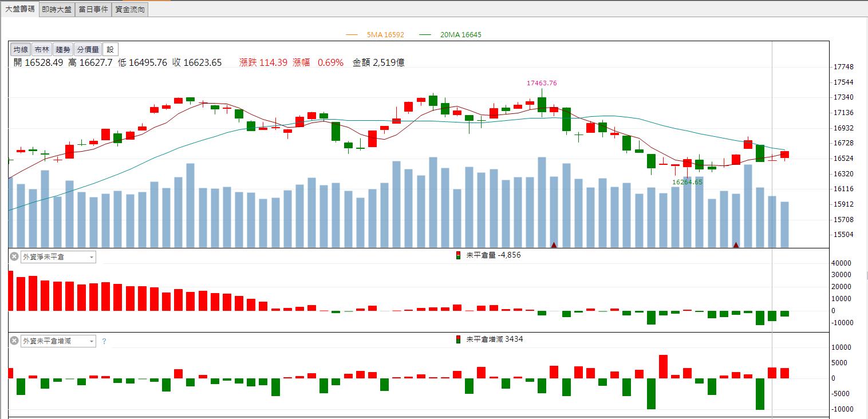Click the 漲跌 114.39 change value
868x419 pixels.
(263, 63)
